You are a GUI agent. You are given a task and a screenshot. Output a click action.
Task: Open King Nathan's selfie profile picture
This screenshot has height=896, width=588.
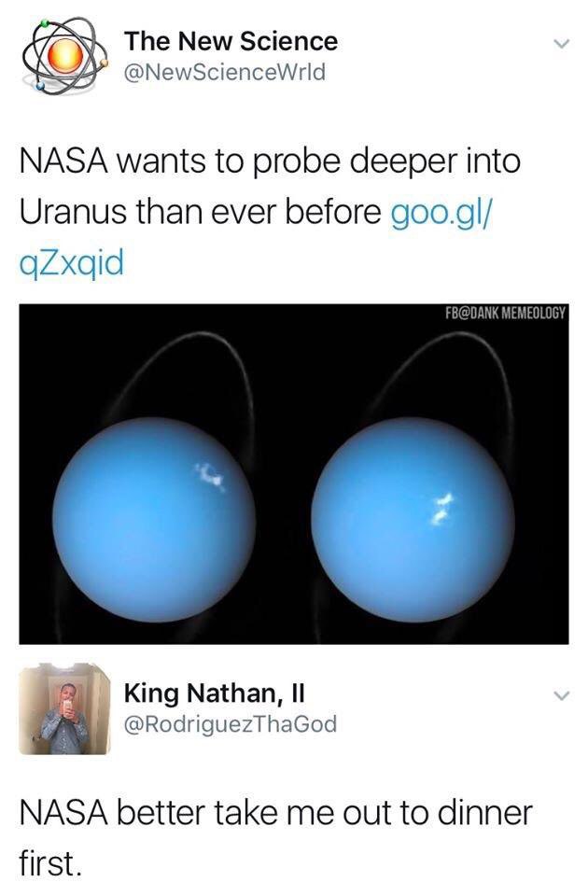(x=64, y=708)
